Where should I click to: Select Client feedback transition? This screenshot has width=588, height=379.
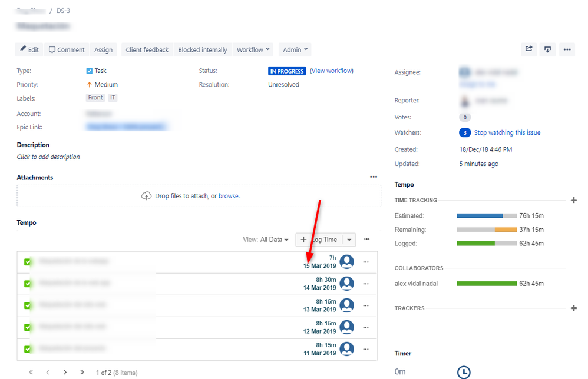(x=147, y=50)
